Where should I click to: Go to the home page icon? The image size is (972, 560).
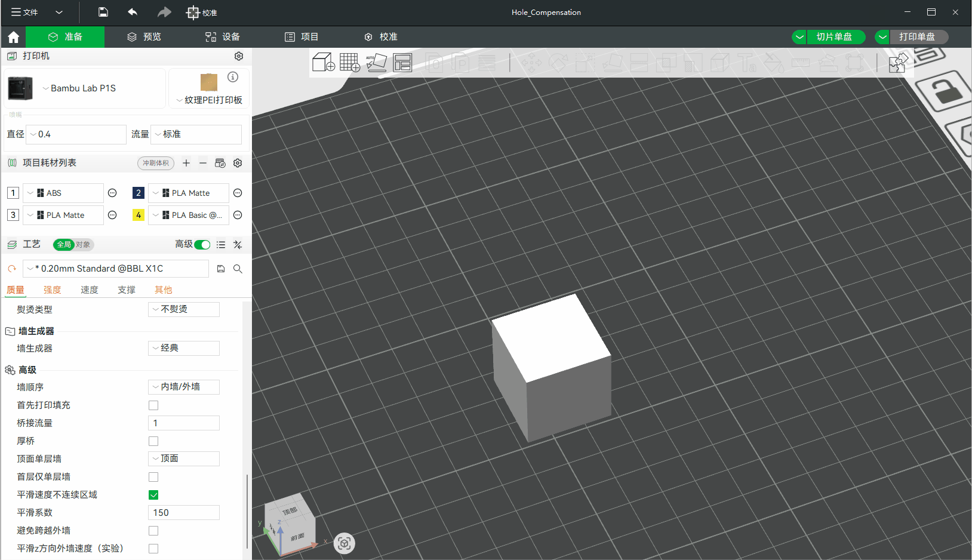pos(13,37)
